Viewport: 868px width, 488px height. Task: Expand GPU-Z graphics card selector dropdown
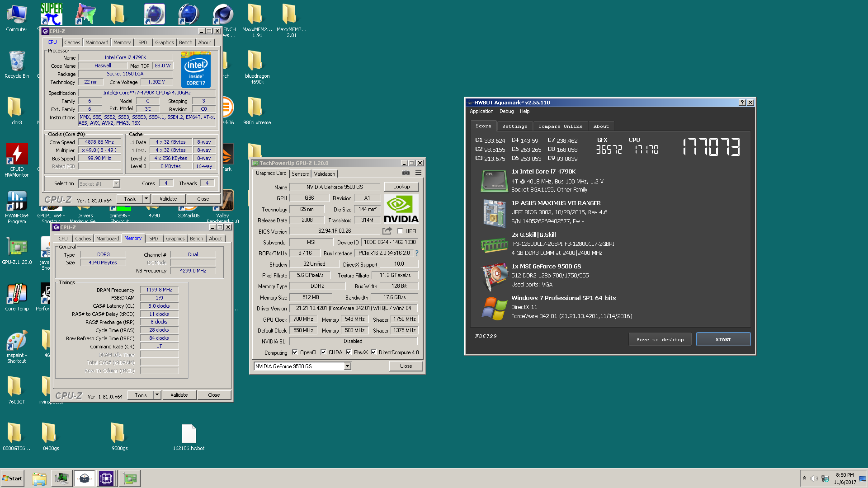pyautogui.click(x=347, y=366)
